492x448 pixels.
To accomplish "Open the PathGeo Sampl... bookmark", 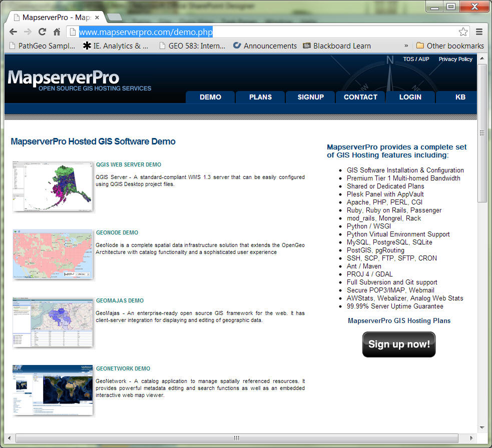I will click(43, 46).
